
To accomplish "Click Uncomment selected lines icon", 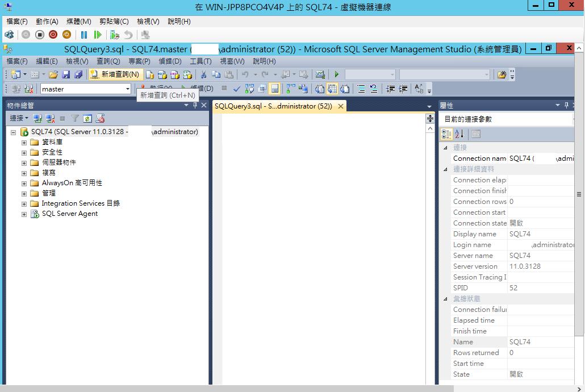I will tap(374, 89).
